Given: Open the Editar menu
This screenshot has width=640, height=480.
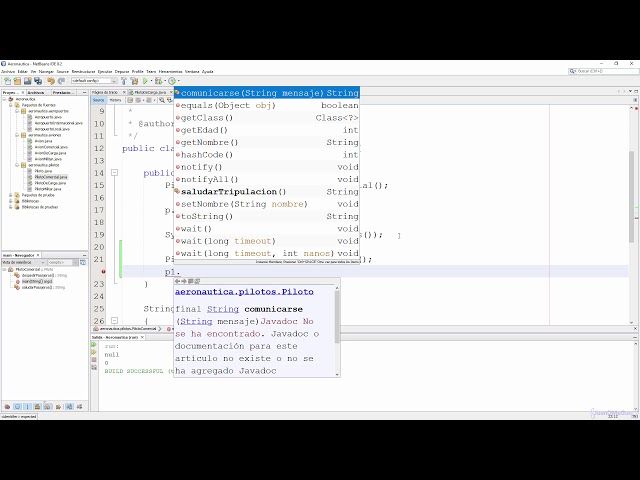Looking at the screenshot, I should (x=23, y=71).
